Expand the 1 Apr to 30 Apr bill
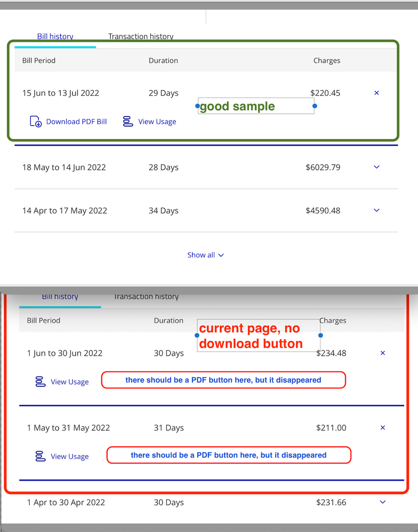This screenshot has height=532, width=418. coord(382,502)
